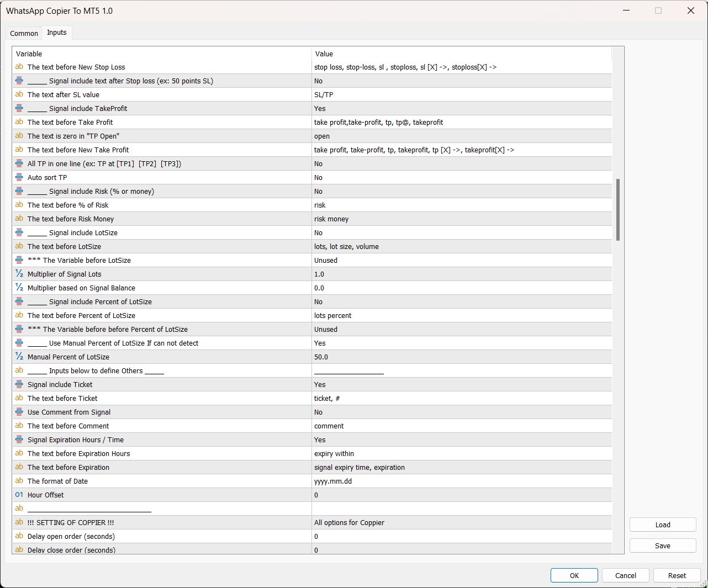Image resolution: width=708 pixels, height=588 pixels.
Task: Select the 'Inputs below to define Others' row
Action: (x=312, y=370)
